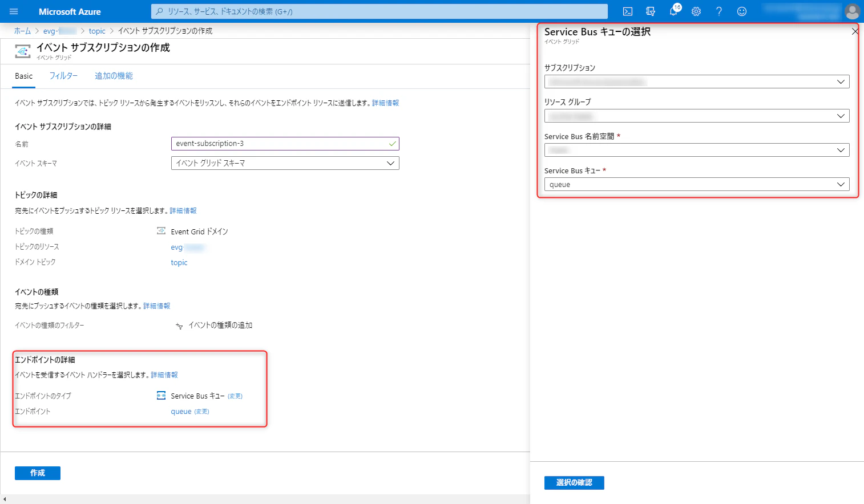Click the horizontal scrollbar left arrow
The width and height of the screenshot is (864, 504).
click(5, 499)
